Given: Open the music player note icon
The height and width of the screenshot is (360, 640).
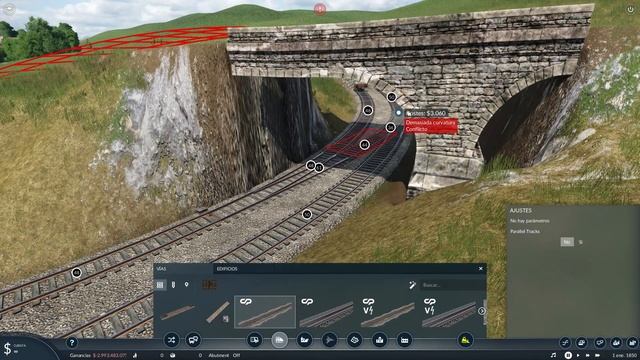Looking at the screenshot, I should [553, 356].
